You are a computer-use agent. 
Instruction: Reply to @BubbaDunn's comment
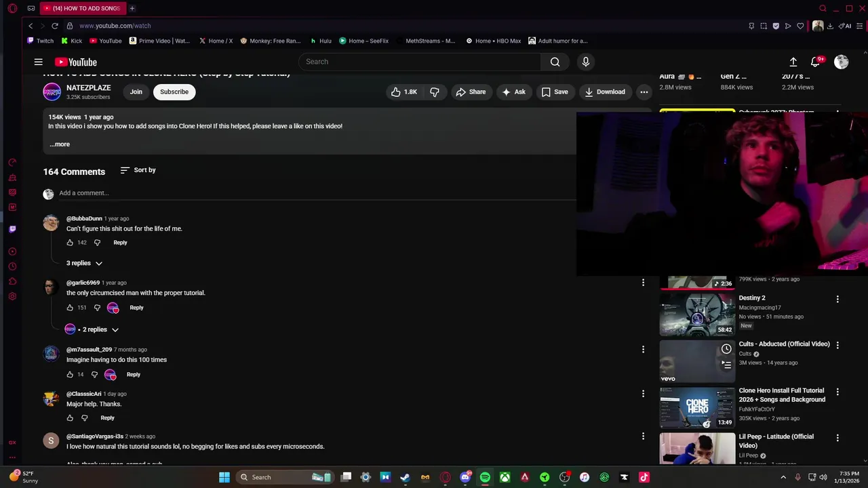point(120,243)
